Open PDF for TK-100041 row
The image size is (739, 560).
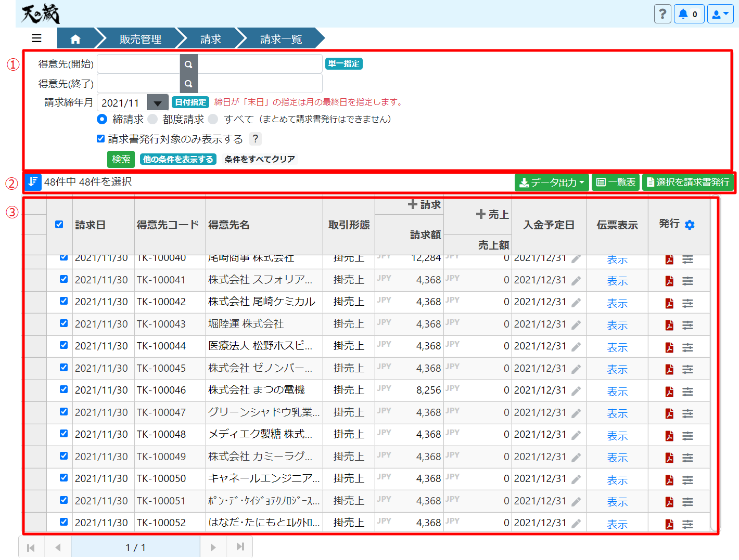coord(669,281)
